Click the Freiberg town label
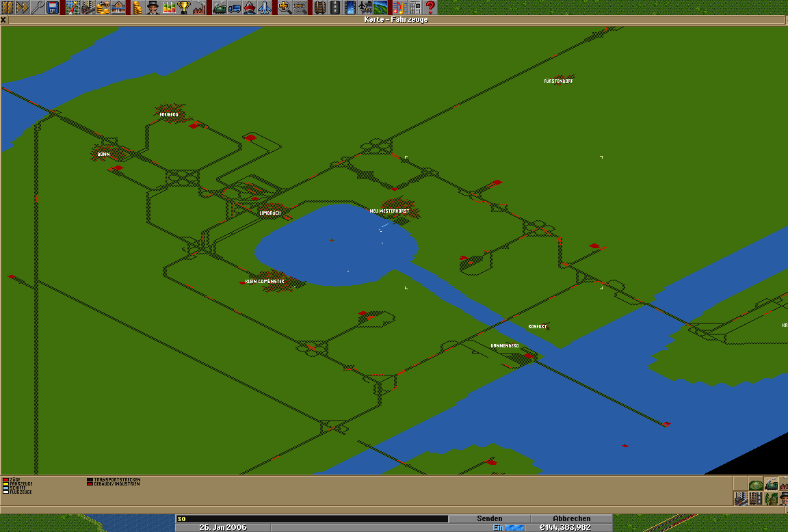Image resolution: width=788 pixels, height=532 pixels. pyautogui.click(x=169, y=115)
